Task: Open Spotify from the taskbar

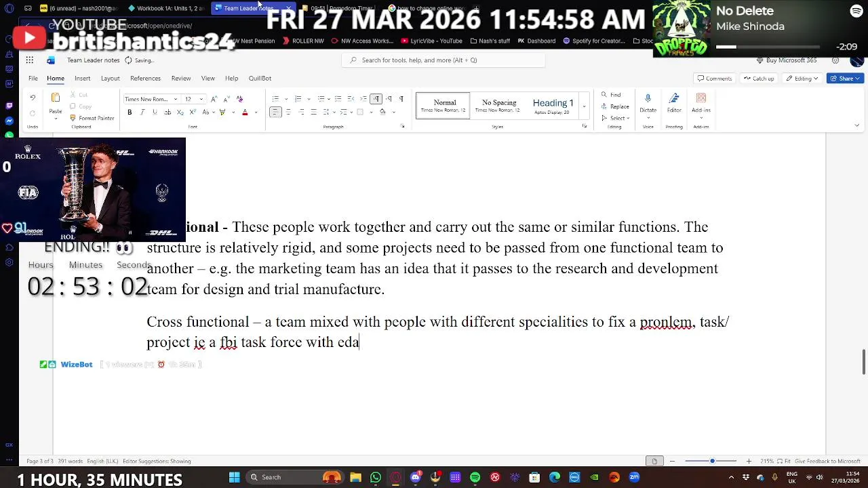Action: [x=475, y=477]
